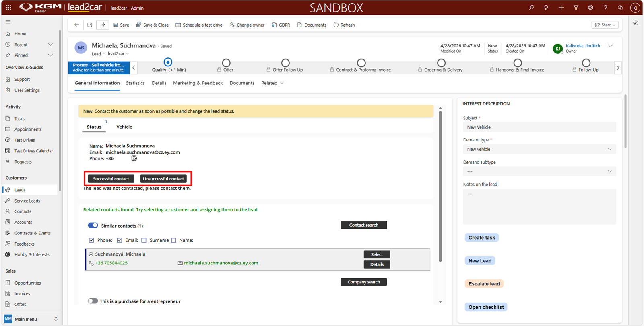Click the GDPR command
Image resolution: width=644 pixels, height=326 pixels.
[x=281, y=25]
